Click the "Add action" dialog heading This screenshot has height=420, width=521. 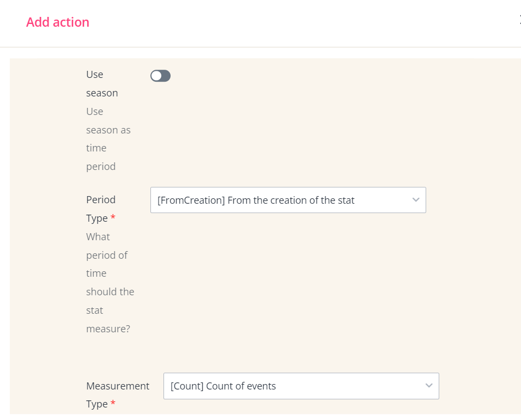[58, 22]
